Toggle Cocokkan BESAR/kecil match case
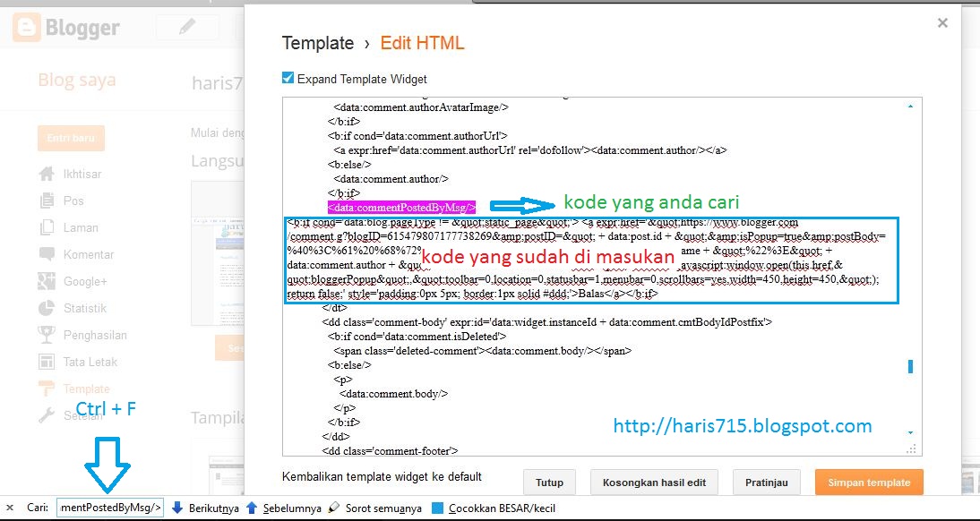This screenshot has height=521, width=980. [x=438, y=508]
